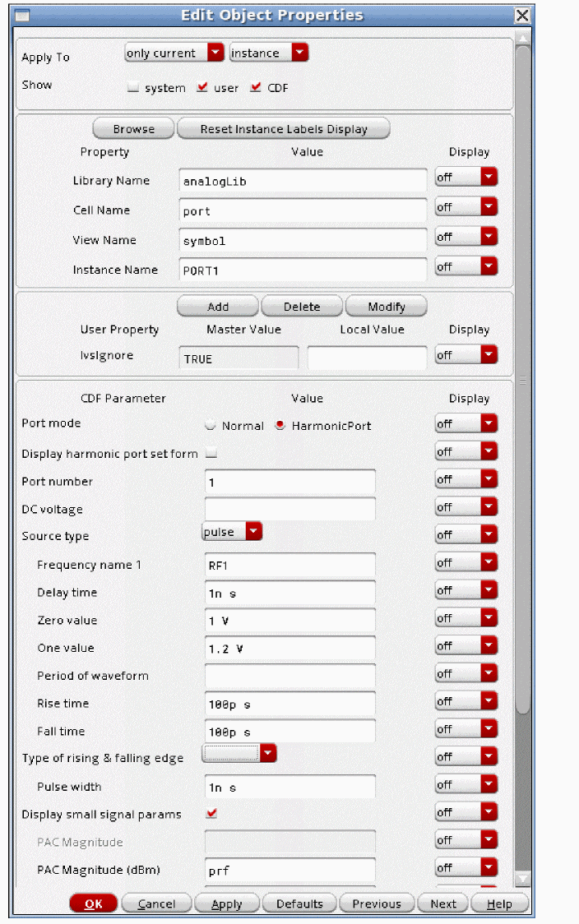Viewport: 579px width, 924px height.
Task: Toggle Display small signal params checkbox
Action: click(211, 814)
